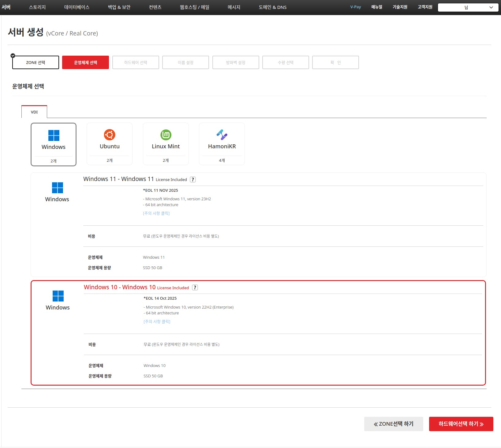Open the 서버 menu
This screenshot has height=448, width=501.
(x=6, y=7)
